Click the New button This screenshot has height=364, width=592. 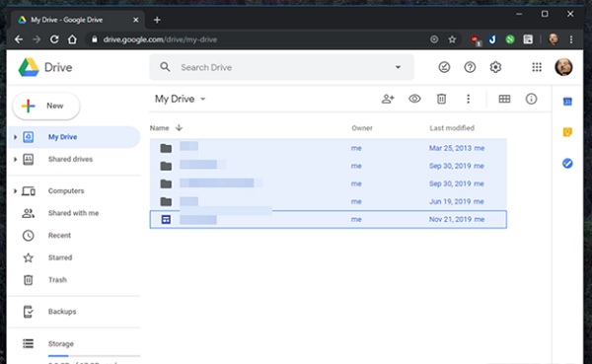(x=46, y=107)
